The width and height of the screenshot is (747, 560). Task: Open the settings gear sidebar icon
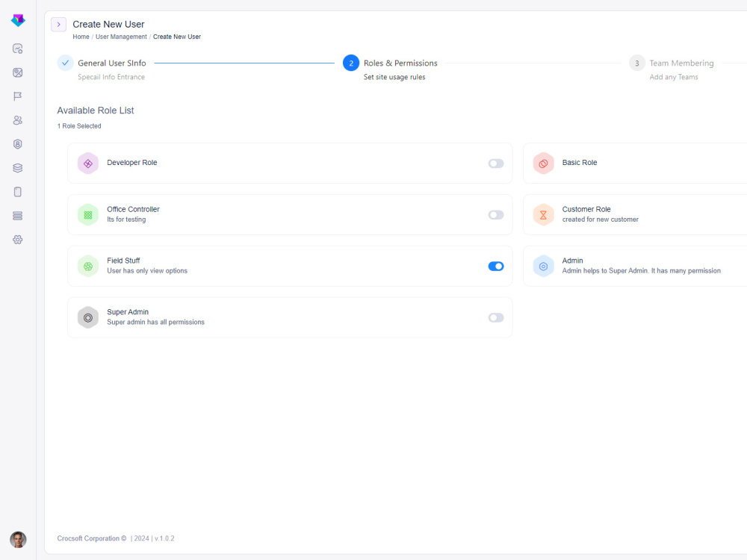pos(18,240)
